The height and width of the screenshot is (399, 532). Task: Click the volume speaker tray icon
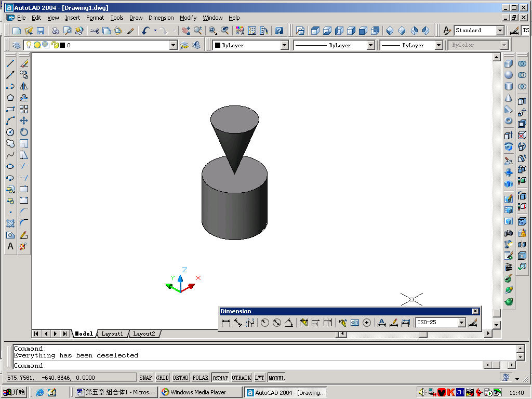[x=422, y=392]
